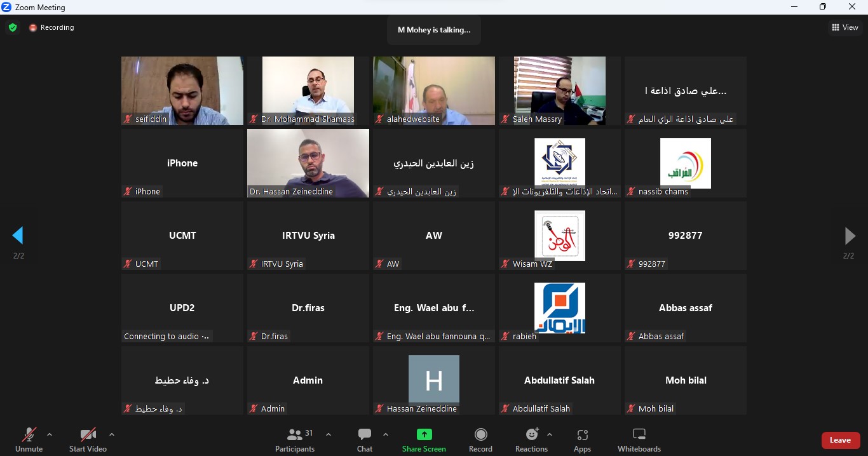Expand audio options arrow beside Unmute
The height and width of the screenshot is (456, 868).
click(x=50, y=435)
